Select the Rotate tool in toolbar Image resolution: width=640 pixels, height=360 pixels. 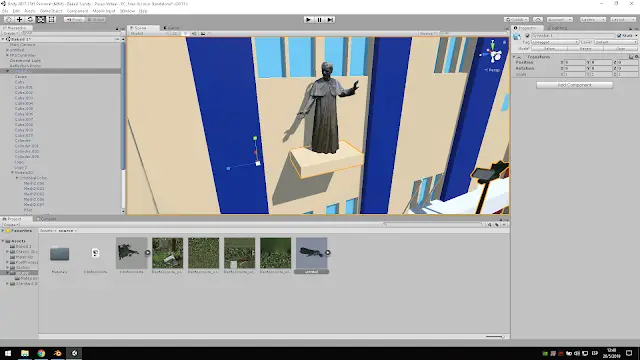(x=30, y=20)
